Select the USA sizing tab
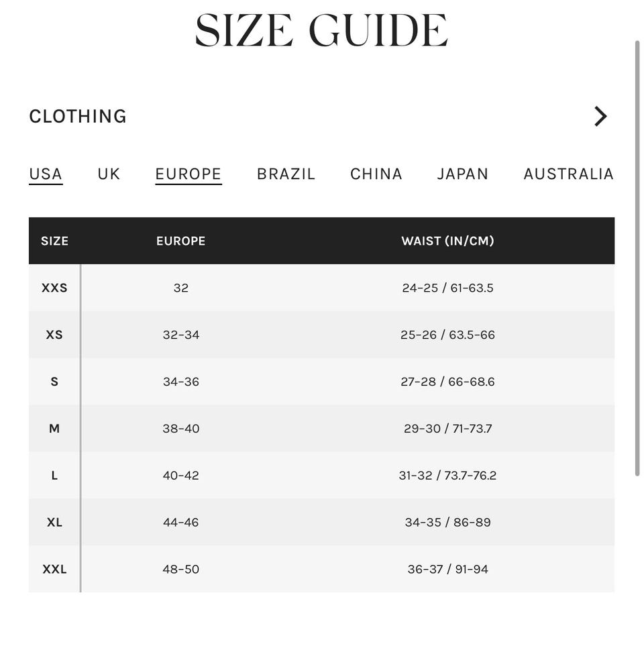Viewport: 644px width, 650px height. pyautogui.click(x=46, y=174)
